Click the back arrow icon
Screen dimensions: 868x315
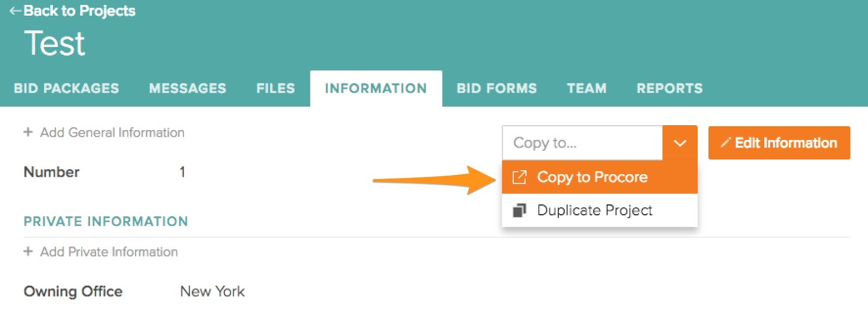pos(15,11)
